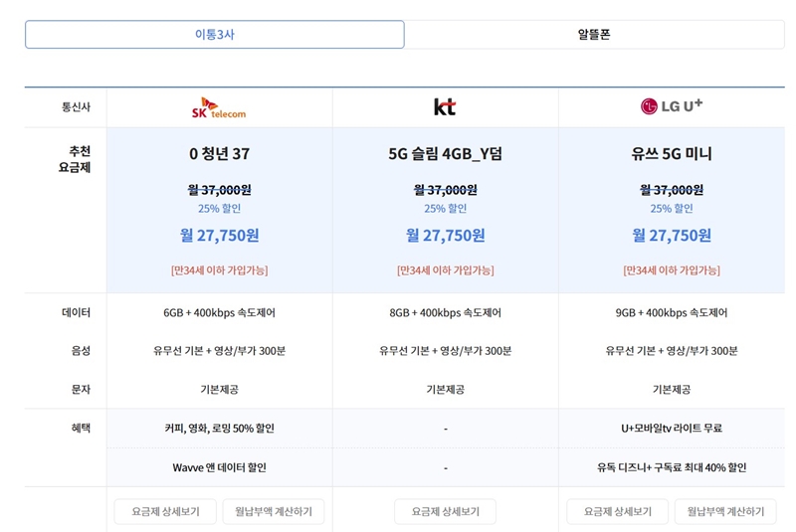Open 요금제 상세보기 under kt plan
The height and width of the screenshot is (532, 796).
click(445, 511)
